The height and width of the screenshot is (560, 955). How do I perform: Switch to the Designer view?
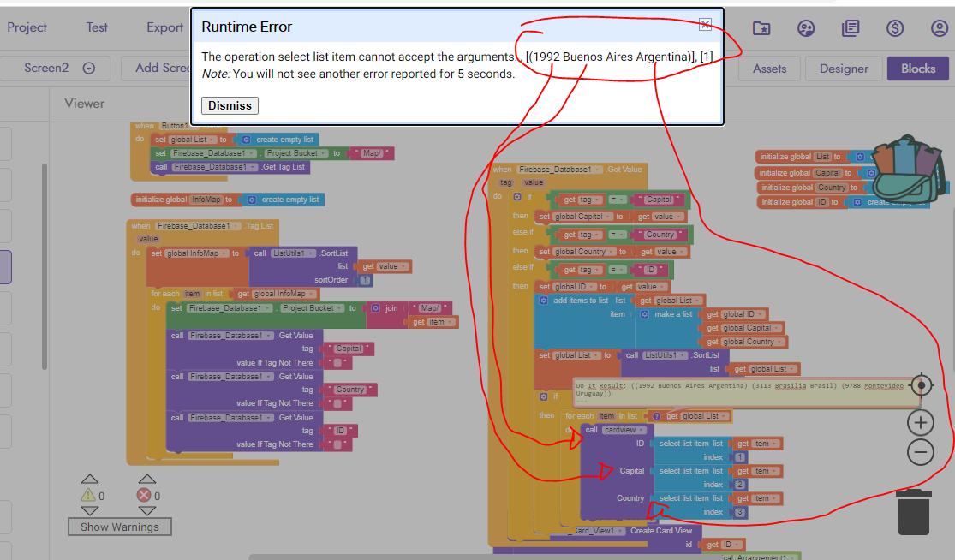pos(843,69)
